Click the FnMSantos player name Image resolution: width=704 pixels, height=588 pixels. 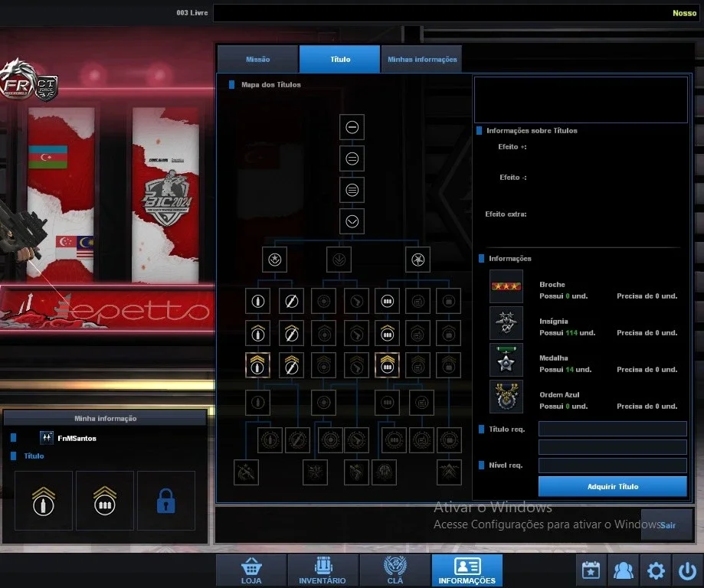tap(77, 438)
